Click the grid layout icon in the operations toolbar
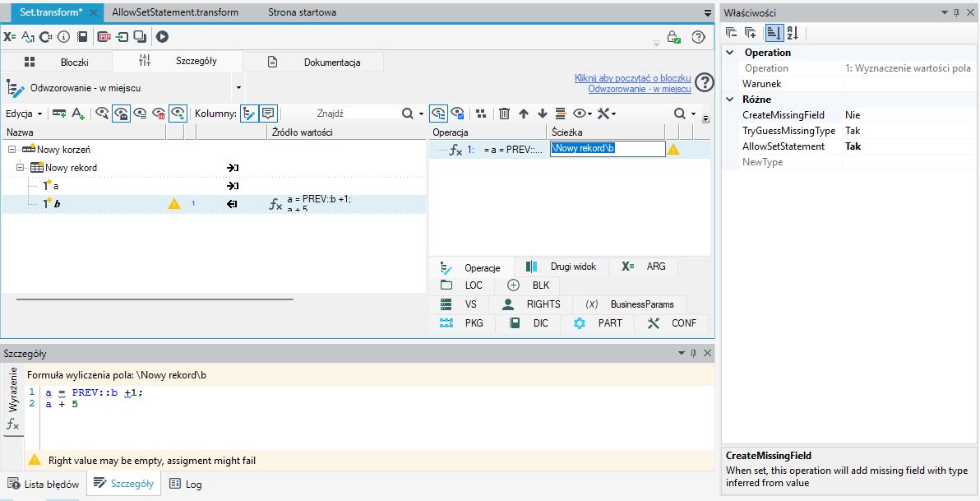The height and width of the screenshot is (501, 980). (481, 114)
